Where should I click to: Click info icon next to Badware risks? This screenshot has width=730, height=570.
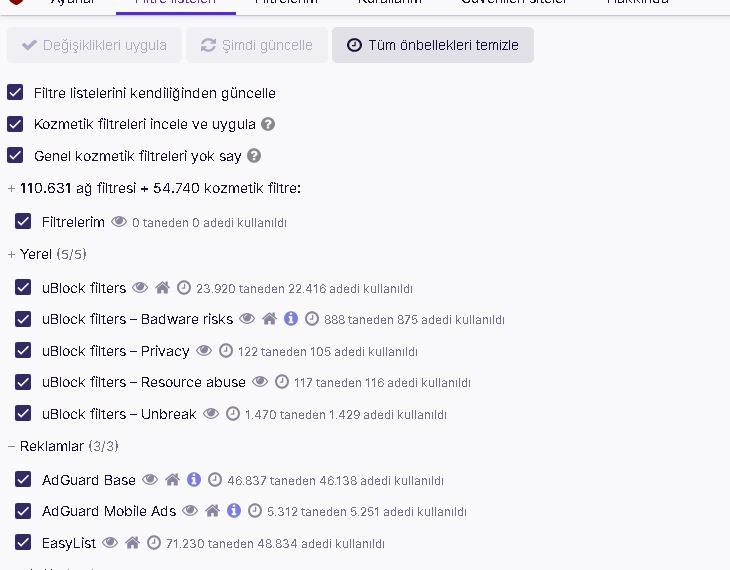[x=291, y=319]
